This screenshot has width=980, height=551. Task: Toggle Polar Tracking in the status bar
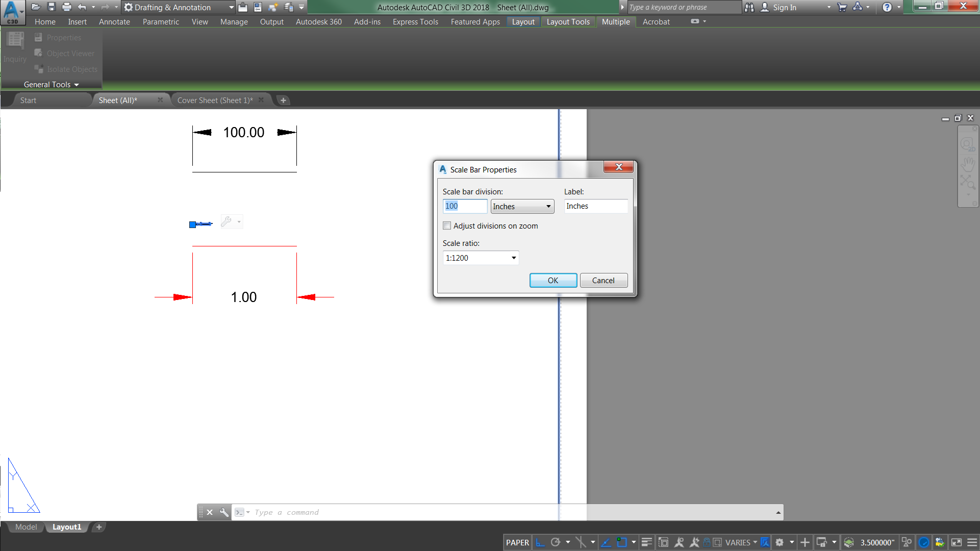pos(556,542)
